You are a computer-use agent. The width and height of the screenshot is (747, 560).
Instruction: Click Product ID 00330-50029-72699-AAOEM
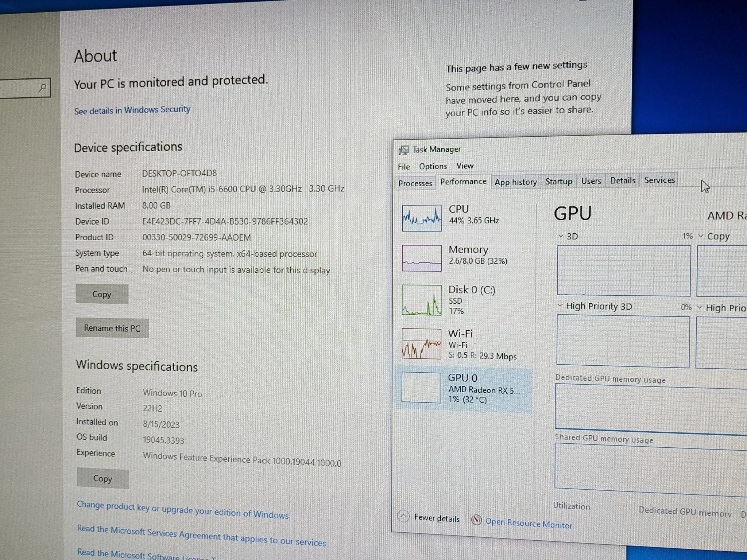tap(197, 237)
